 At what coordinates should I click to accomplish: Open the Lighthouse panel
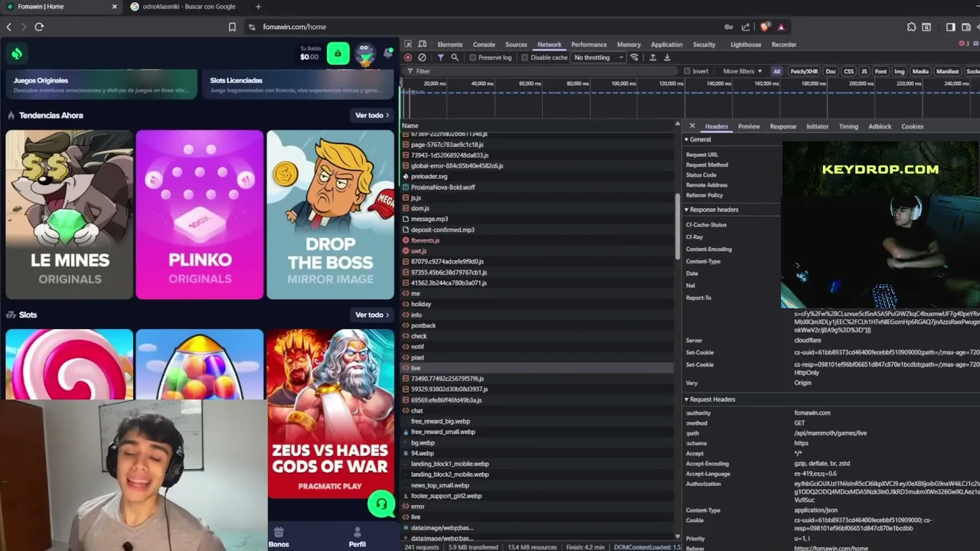(x=746, y=44)
